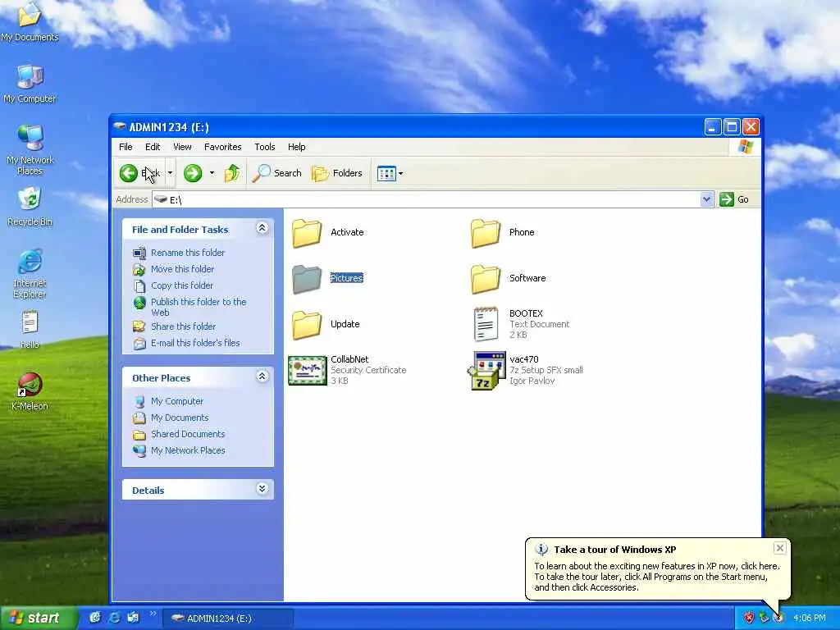Select the vac470 7z setup icon
Screen dimensions: 840x630
486,370
